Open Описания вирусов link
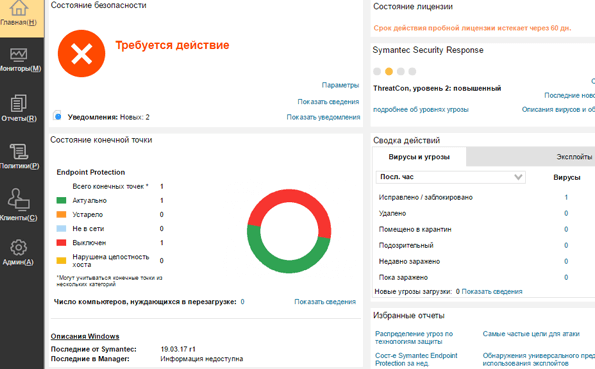595x369 pixels. point(558,109)
